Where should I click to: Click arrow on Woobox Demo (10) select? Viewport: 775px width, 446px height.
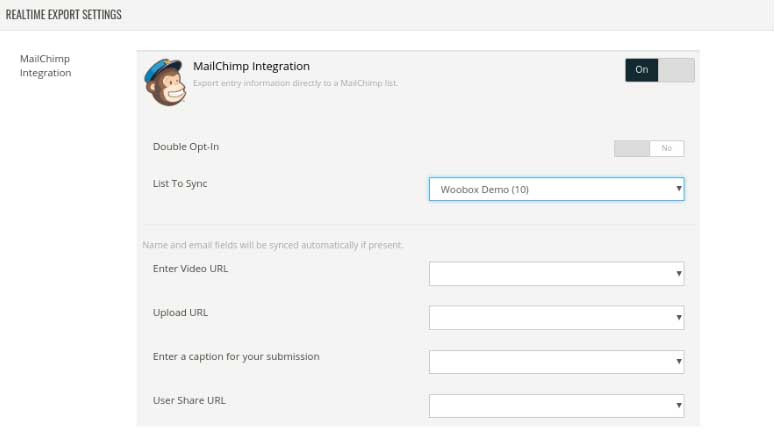(679, 188)
